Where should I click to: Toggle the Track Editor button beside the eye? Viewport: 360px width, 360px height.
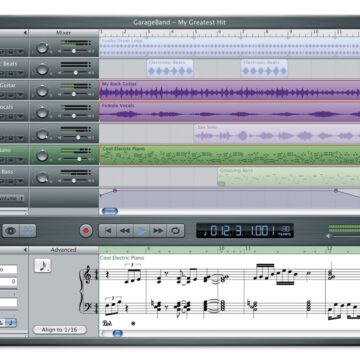tap(28, 231)
